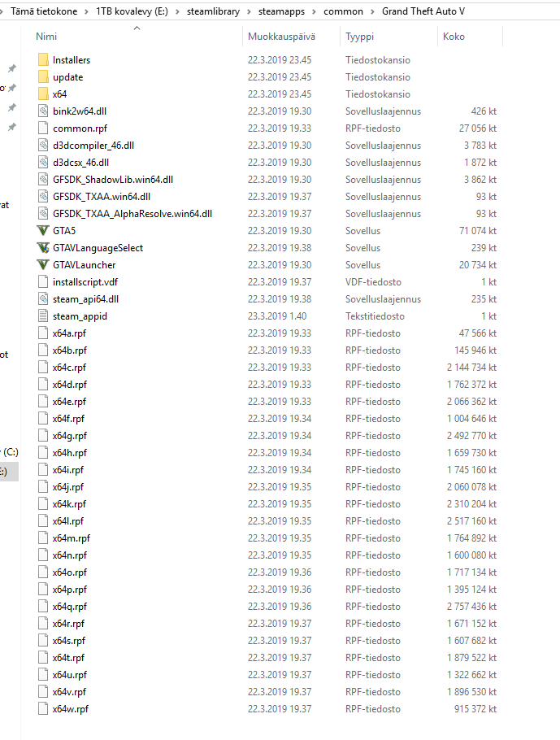Select the bink2w64.dll file icon

pos(43,111)
